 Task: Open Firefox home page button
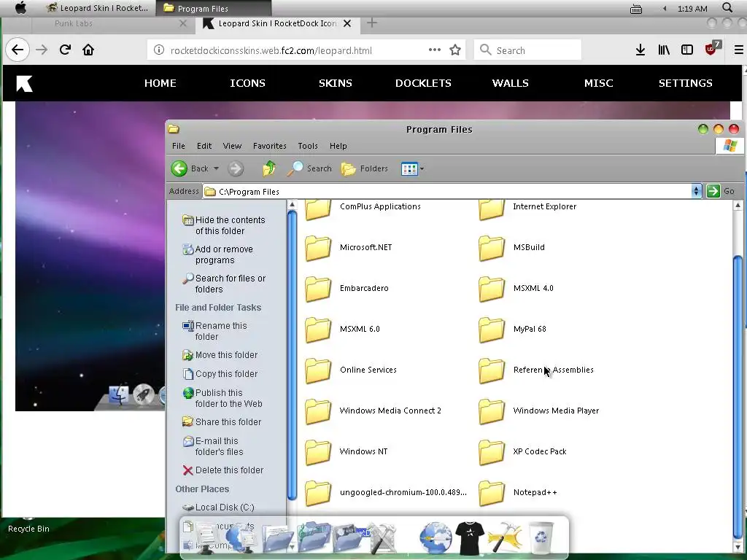coord(88,50)
